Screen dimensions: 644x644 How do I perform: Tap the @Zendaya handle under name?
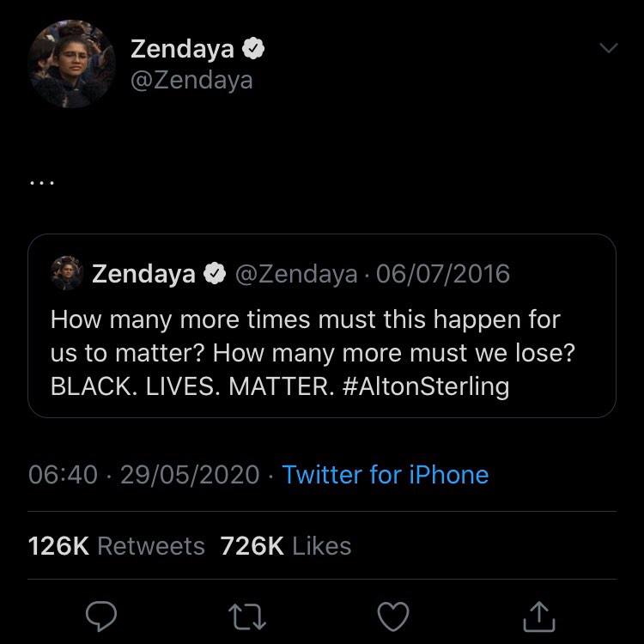191,81
